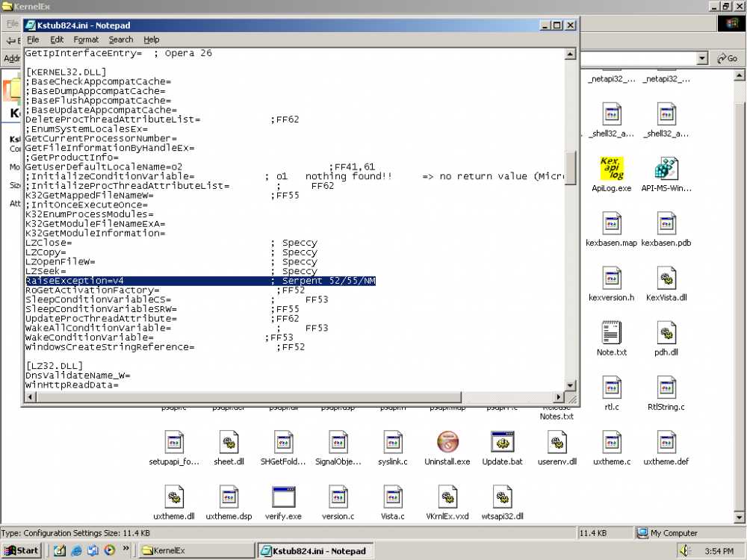Expand the Explorer address bar dropdown
The image size is (747, 560).
(701, 58)
